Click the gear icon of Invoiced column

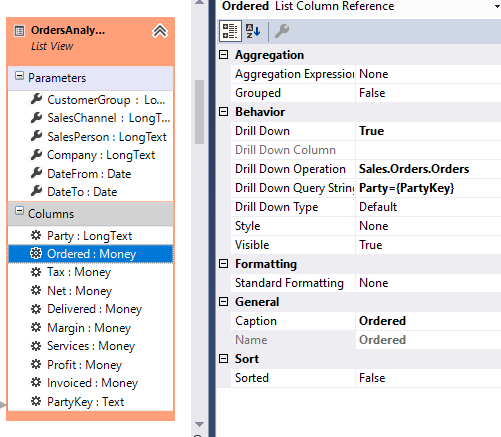pyautogui.click(x=36, y=382)
